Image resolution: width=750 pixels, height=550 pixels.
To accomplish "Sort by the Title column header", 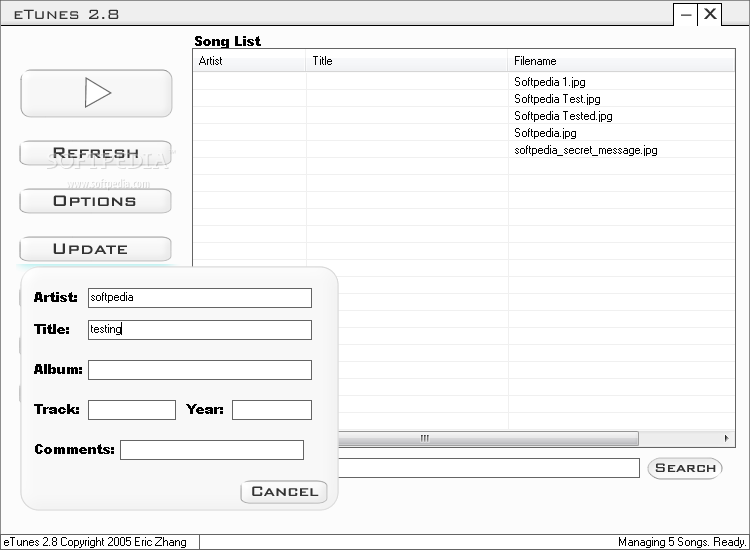I will (x=407, y=61).
